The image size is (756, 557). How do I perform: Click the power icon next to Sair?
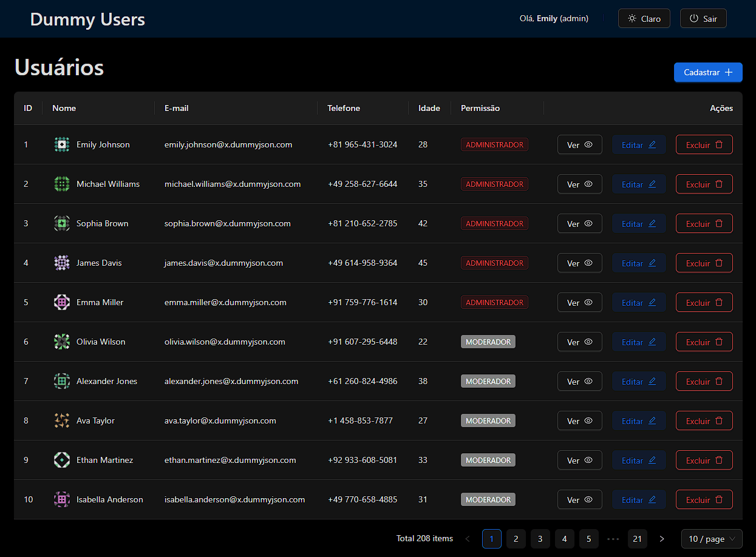[x=693, y=18]
